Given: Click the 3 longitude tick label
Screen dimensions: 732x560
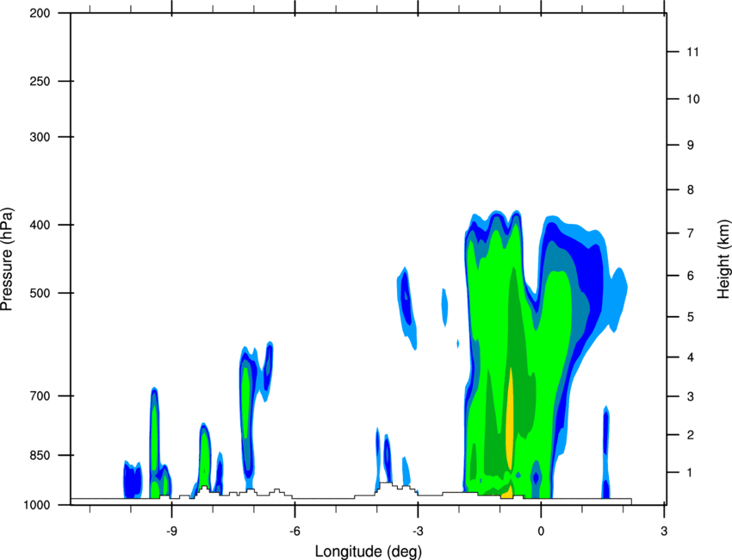Looking at the screenshot, I should tap(664, 531).
